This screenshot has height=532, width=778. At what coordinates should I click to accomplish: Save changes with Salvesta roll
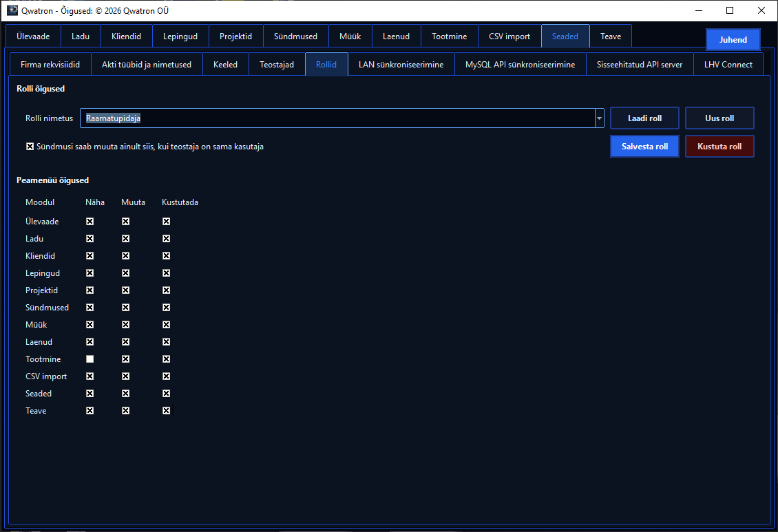coord(644,147)
